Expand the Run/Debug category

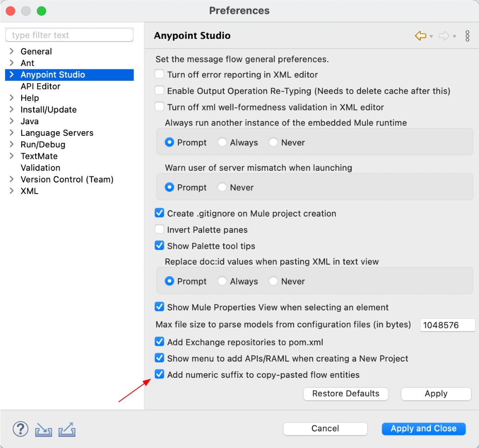coord(12,144)
